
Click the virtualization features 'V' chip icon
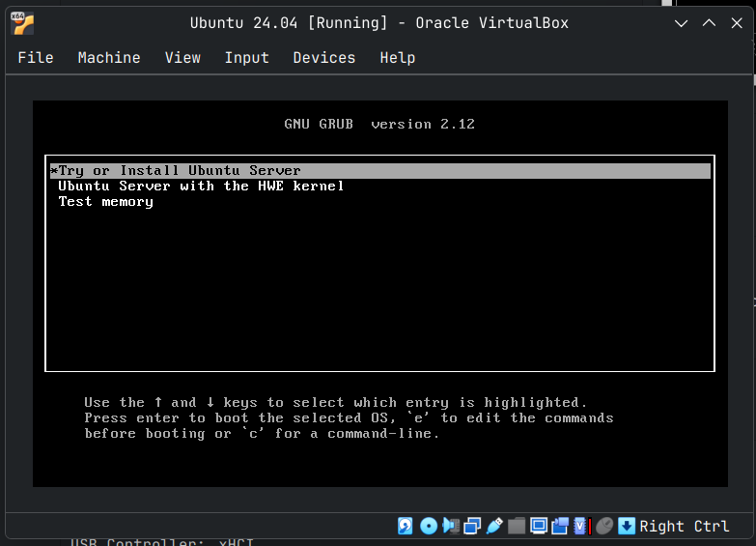click(x=581, y=526)
